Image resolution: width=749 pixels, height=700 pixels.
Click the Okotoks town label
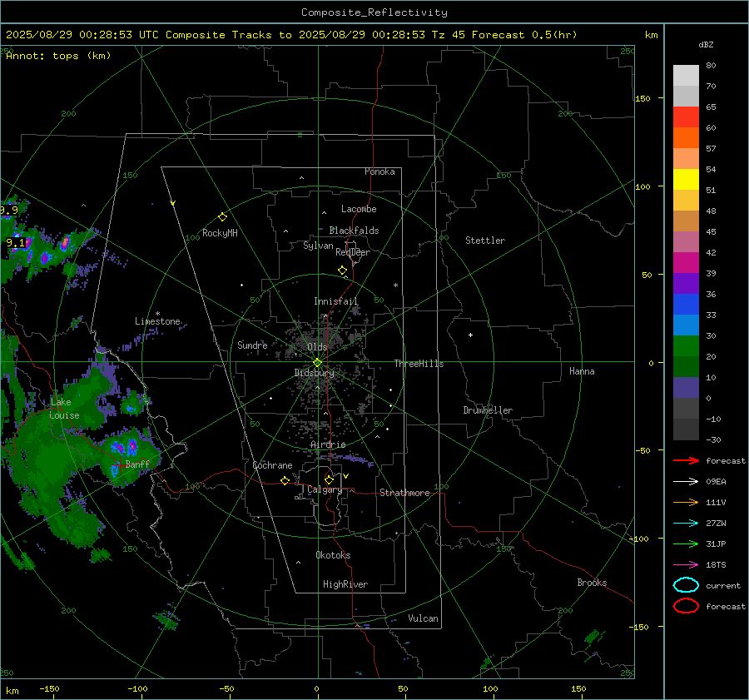pyautogui.click(x=333, y=555)
